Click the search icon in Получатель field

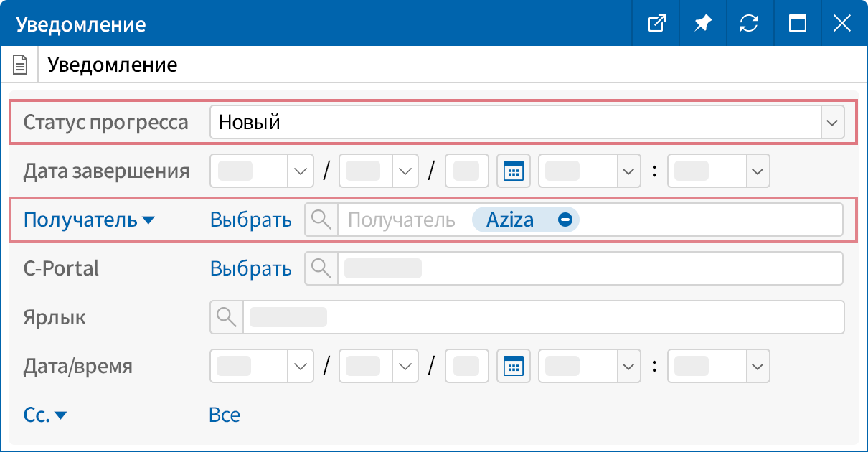321,220
